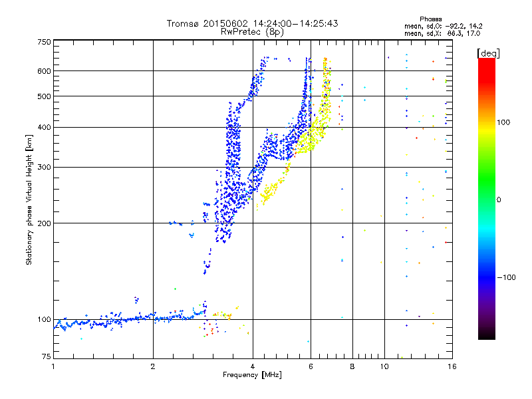
Task: Pick the black bottom of the phase colorbar
Action: (487, 334)
